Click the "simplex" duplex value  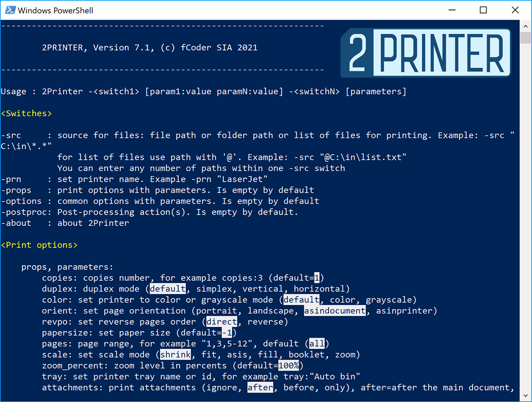(x=214, y=289)
